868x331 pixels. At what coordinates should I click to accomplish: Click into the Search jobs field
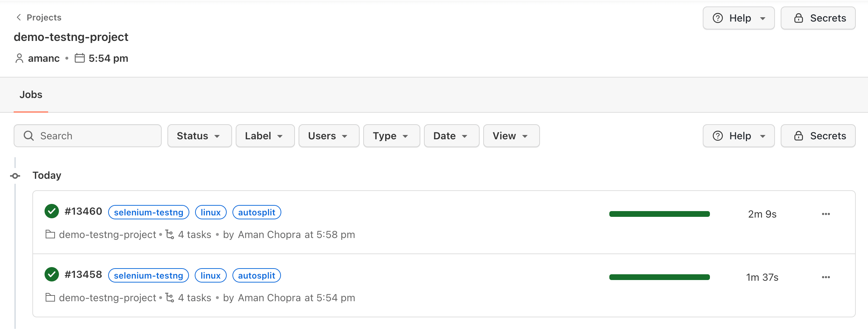[88, 136]
